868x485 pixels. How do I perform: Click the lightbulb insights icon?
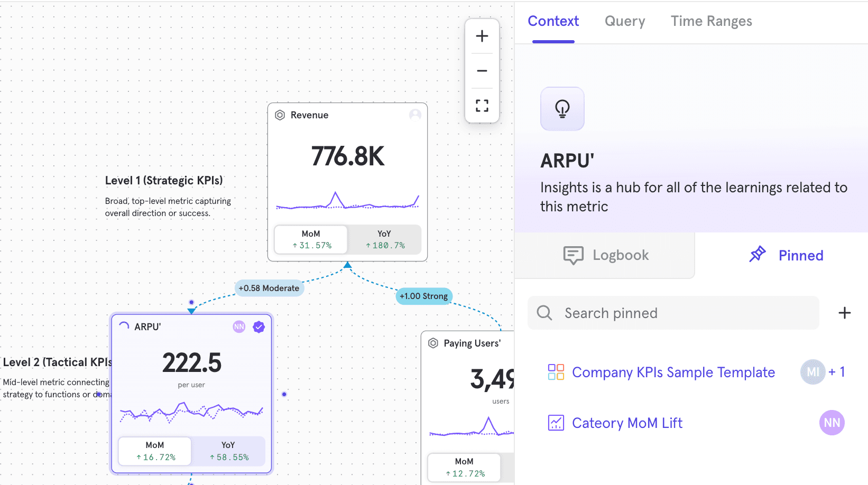coord(562,109)
